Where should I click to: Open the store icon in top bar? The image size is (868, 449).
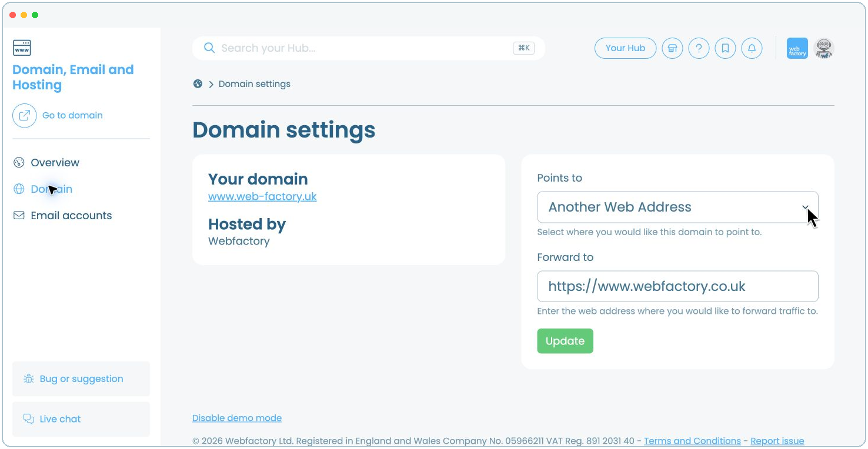coord(672,48)
